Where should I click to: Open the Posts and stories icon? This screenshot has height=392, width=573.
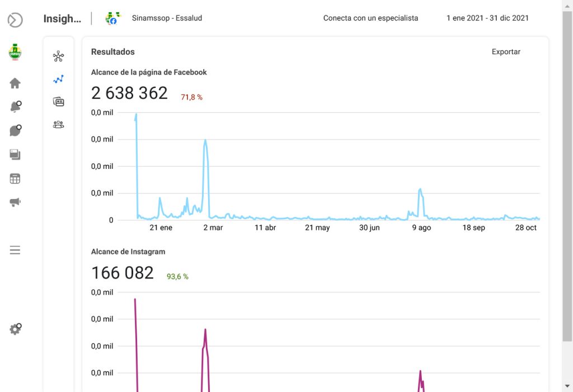click(x=15, y=154)
